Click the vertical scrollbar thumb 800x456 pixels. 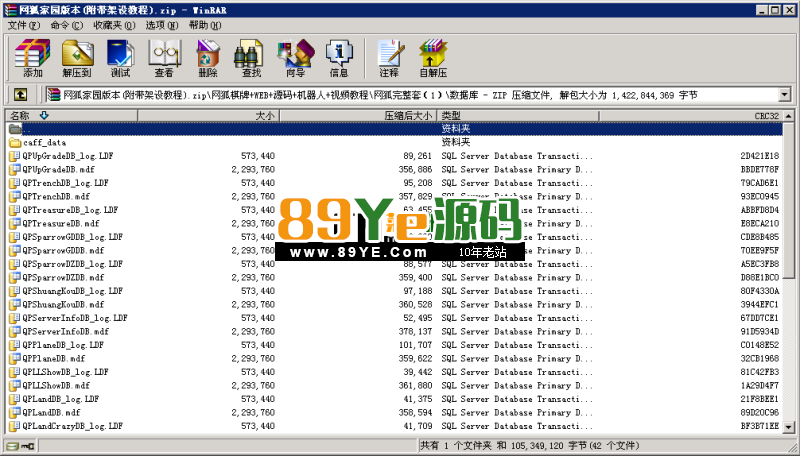(x=789, y=200)
